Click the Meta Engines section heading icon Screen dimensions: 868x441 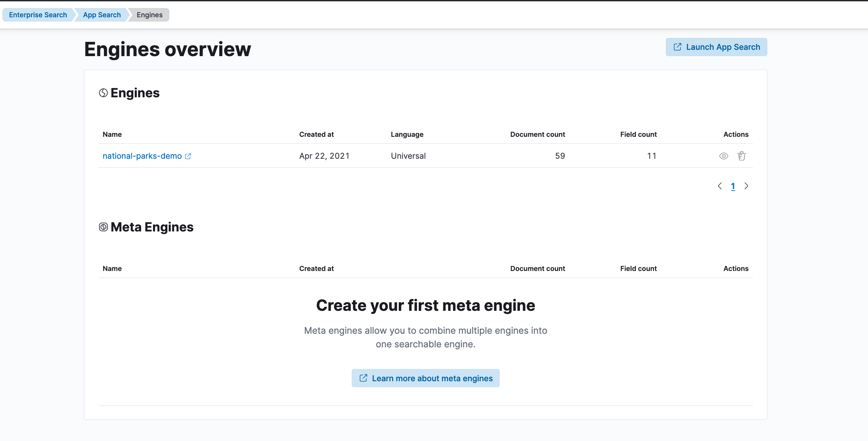pos(103,227)
